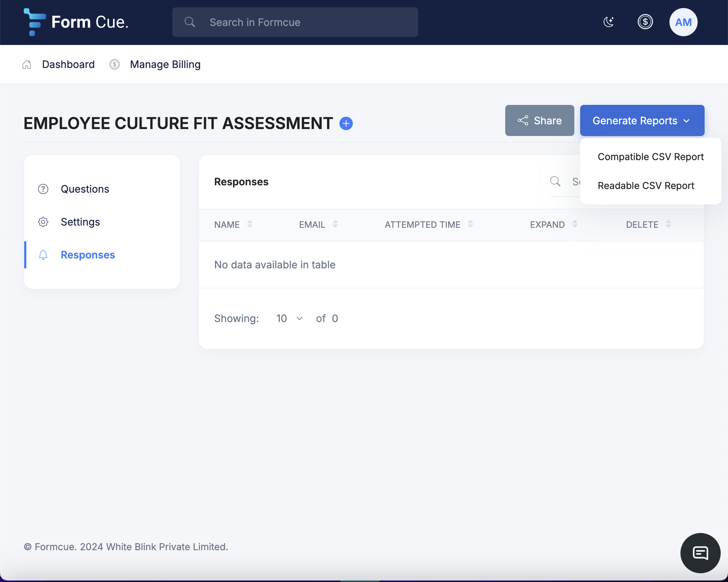
Task: Open the AM user avatar menu
Action: 683,22
